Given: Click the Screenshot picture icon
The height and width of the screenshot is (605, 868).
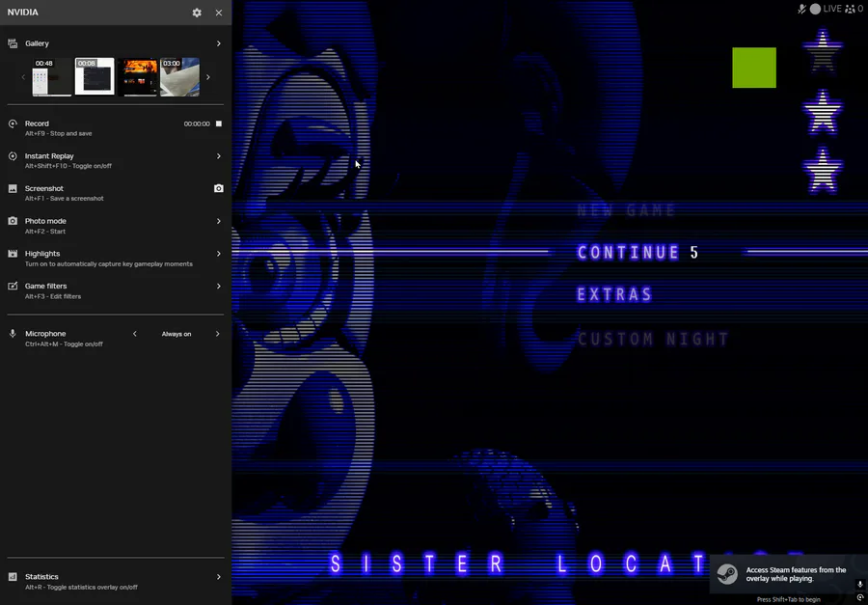Looking at the screenshot, I should pyautogui.click(x=13, y=188).
